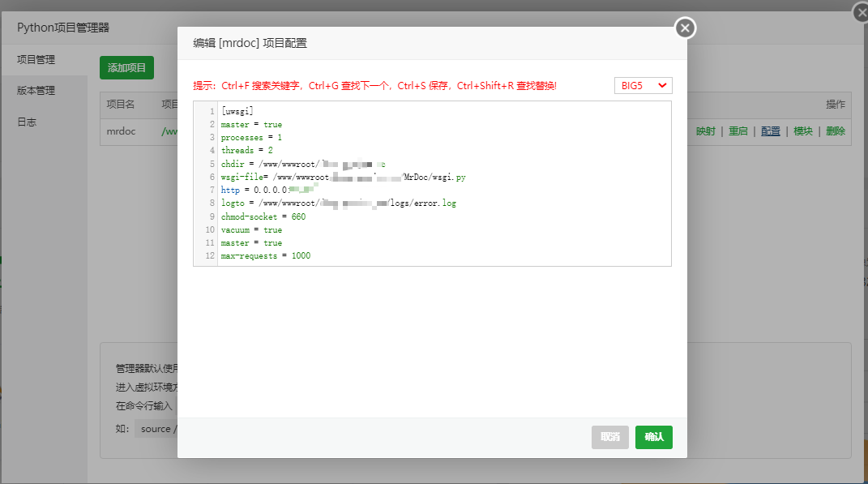This screenshot has height=484, width=868.
Task: Click the 'max-requests = 1000' line
Action: (x=266, y=256)
